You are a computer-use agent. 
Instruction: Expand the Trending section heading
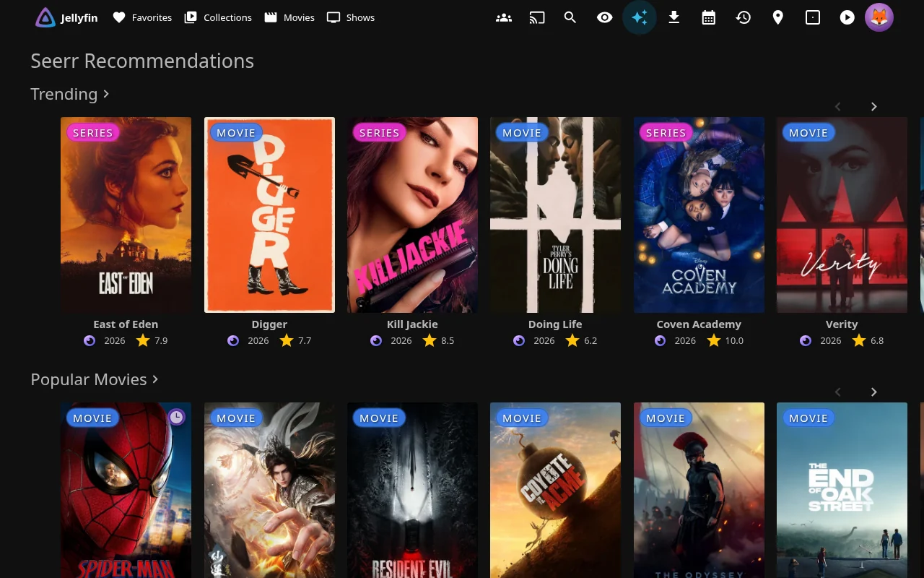tap(70, 94)
